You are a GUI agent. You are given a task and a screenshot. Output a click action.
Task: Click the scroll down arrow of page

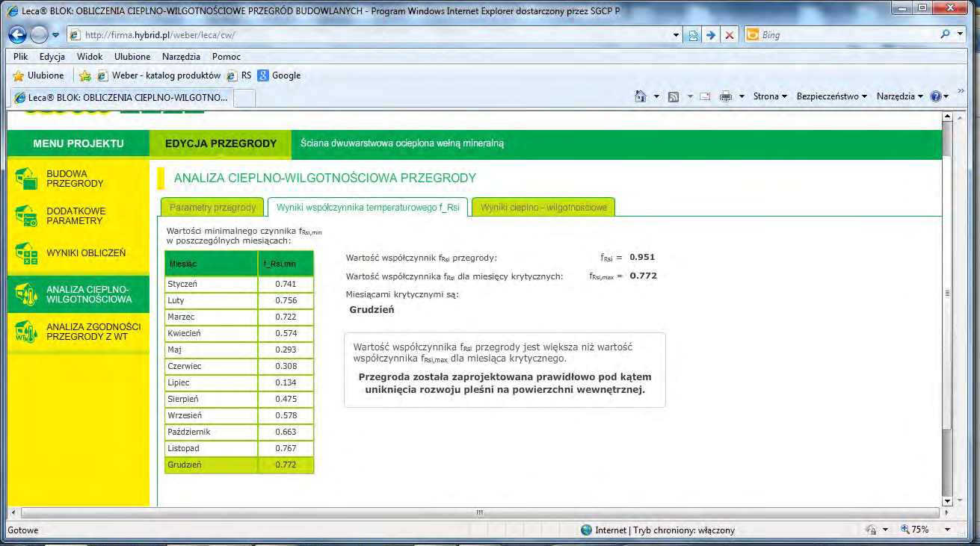click(949, 500)
